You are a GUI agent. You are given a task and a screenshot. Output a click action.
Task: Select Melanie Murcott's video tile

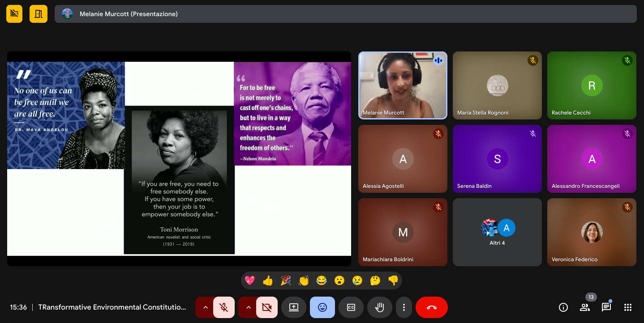click(403, 85)
